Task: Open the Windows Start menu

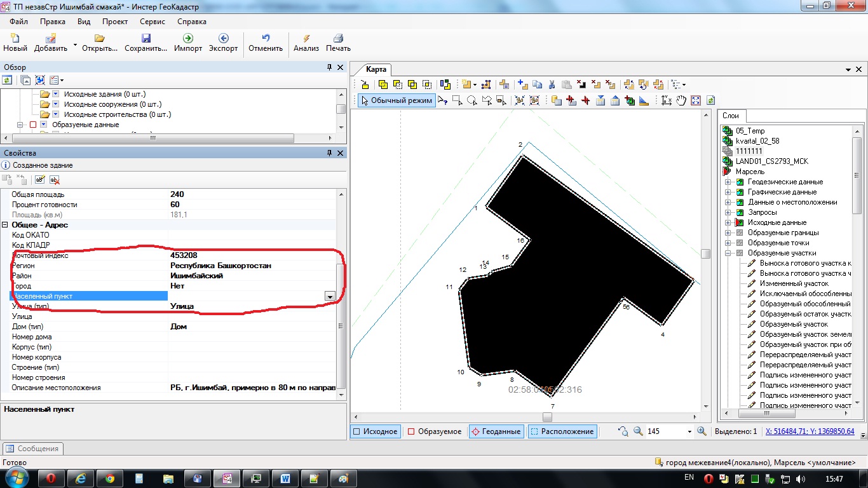Action: 16,478
